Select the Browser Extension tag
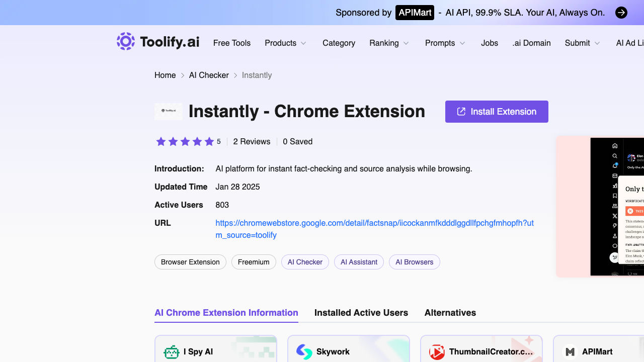Image resolution: width=644 pixels, height=362 pixels. click(190, 262)
